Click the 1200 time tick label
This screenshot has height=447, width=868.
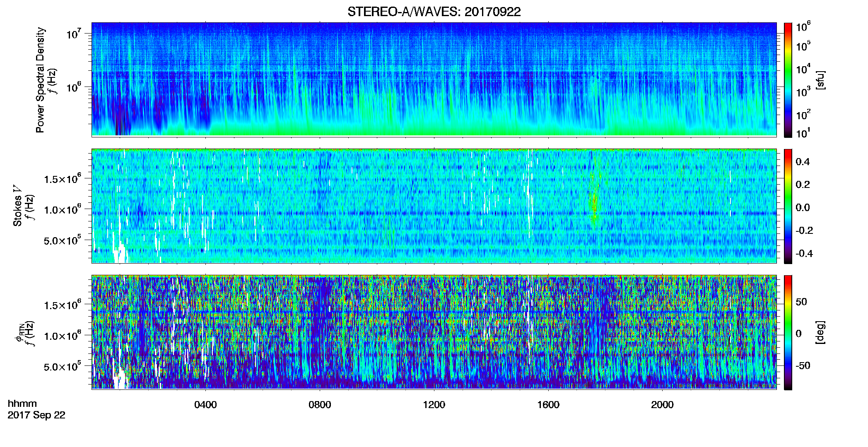point(434,405)
